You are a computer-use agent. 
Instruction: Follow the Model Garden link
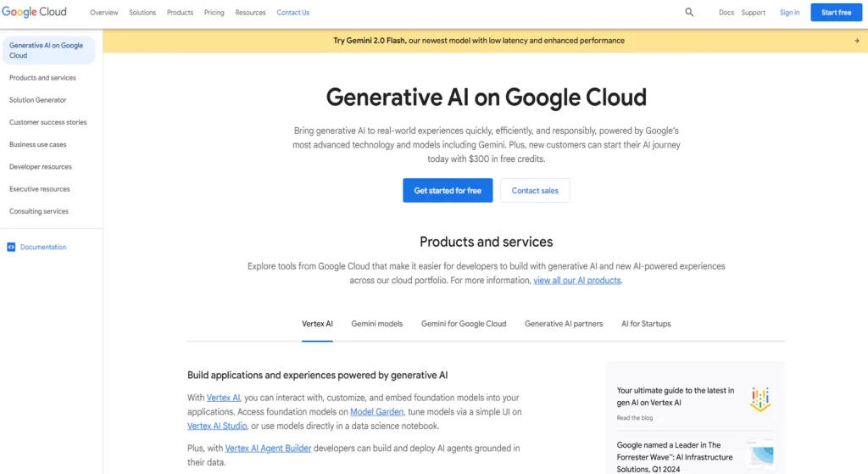click(377, 412)
